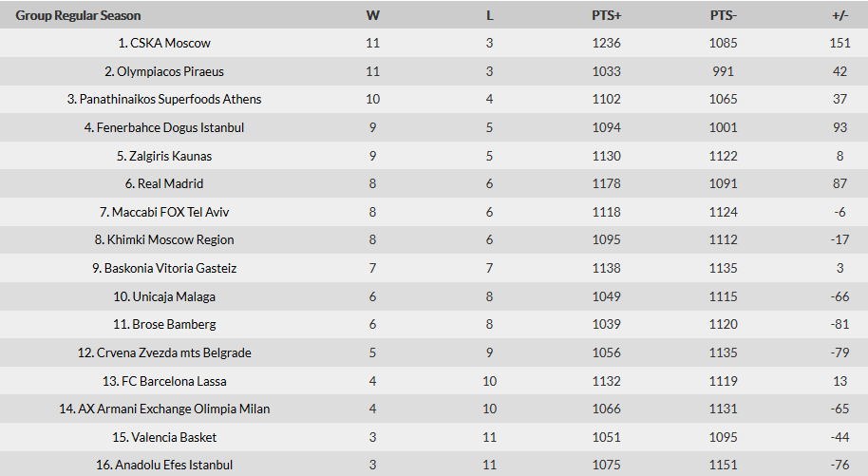The width and height of the screenshot is (868, 476).
Task: Click Crvena Zvezda mts Belgrade
Action: click(164, 352)
